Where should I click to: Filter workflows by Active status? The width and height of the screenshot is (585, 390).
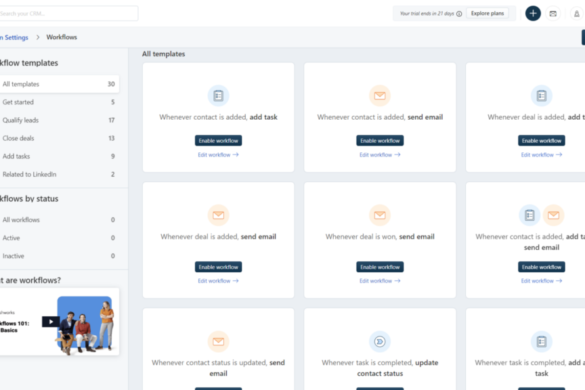[x=59, y=238]
